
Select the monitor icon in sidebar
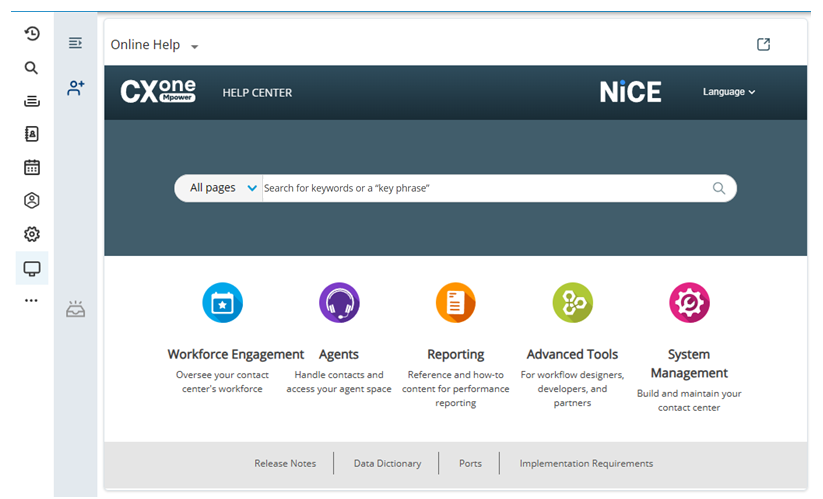pos(32,268)
